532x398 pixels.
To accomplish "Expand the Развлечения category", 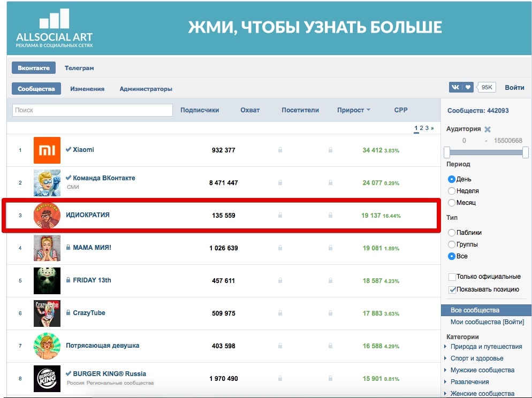I will (445, 382).
